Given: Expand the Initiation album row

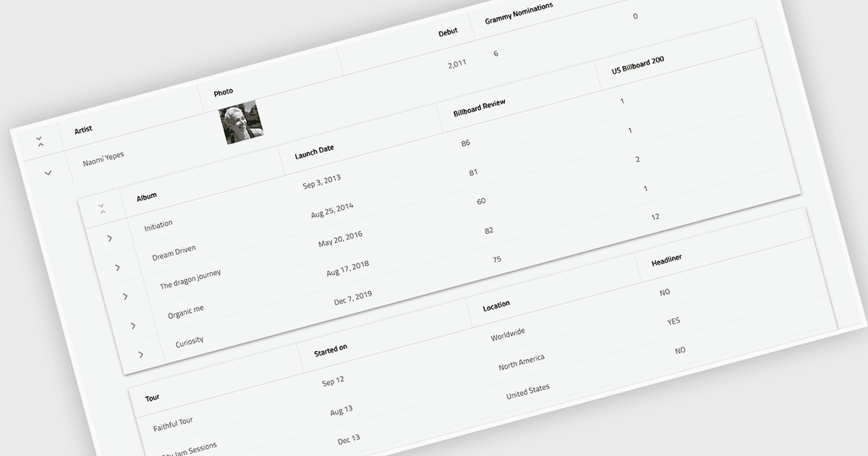Looking at the screenshot, I should pyautogui.click(x=110, y=238).
